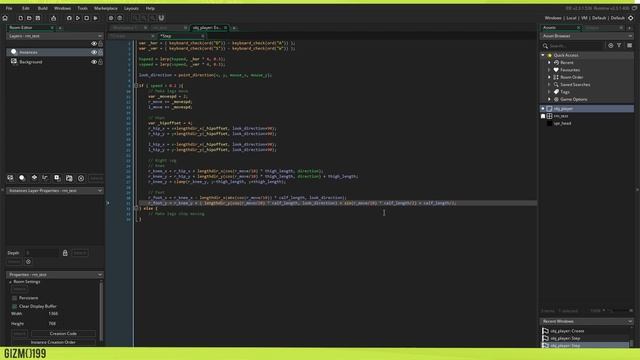
Task: Open the Windows menu
Action: [x=62, y=8]
